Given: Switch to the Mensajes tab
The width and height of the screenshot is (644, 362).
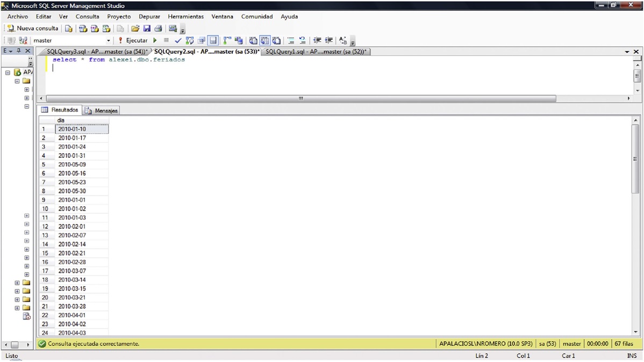Looking at the screenshot, I should coord(102,111).
